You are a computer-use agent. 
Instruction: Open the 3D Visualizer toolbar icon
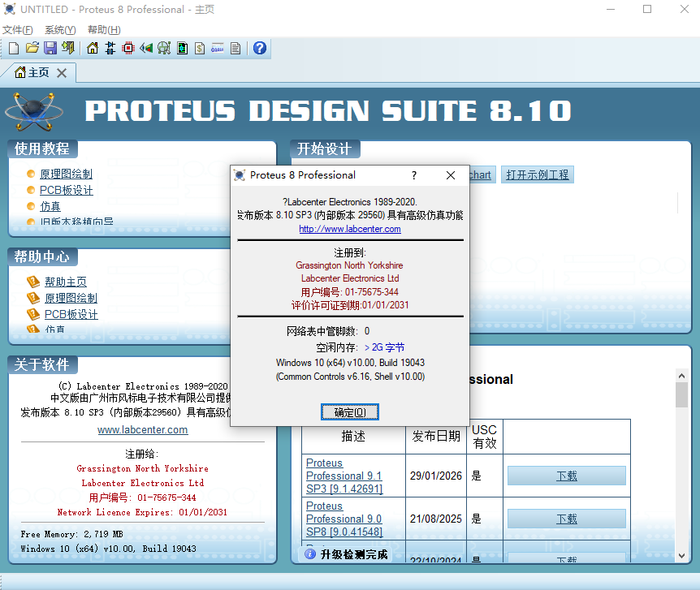point(146,48)
